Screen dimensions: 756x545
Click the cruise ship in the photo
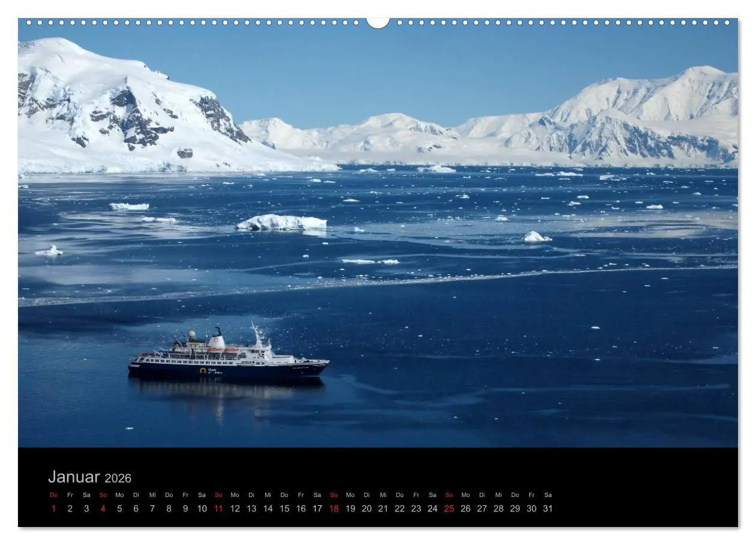228,355
